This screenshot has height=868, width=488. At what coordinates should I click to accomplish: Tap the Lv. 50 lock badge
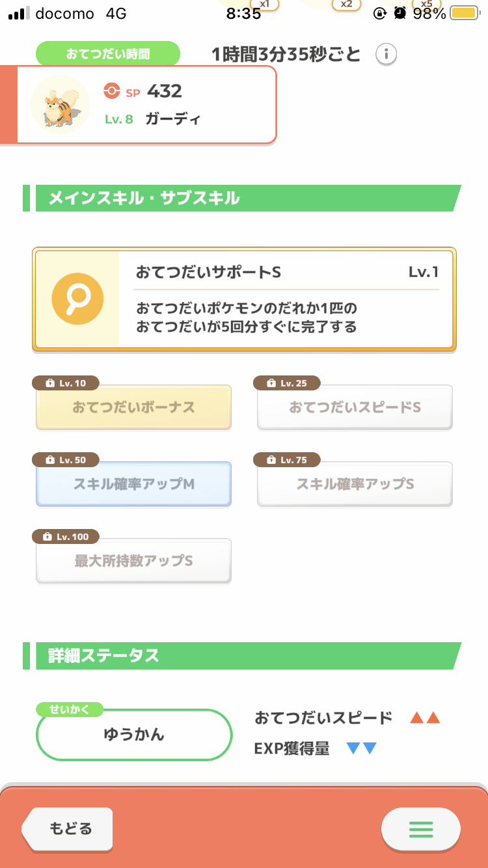point(66,460)
